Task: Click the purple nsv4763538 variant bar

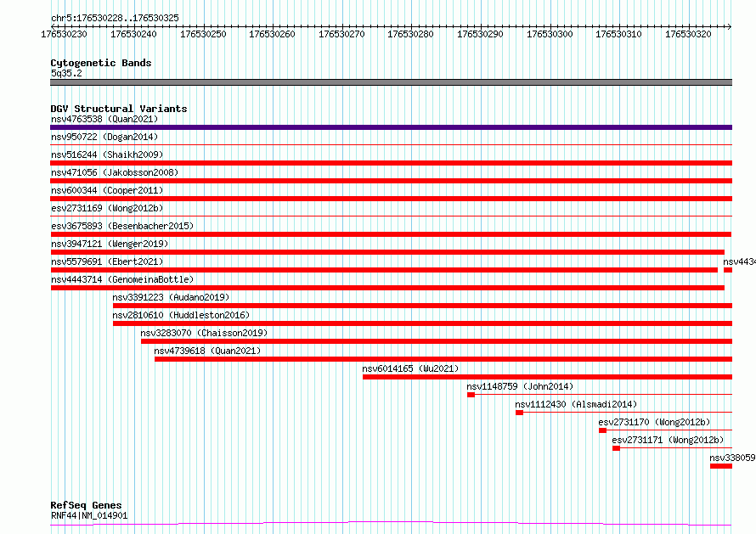Action: click(x=391, y=127)
